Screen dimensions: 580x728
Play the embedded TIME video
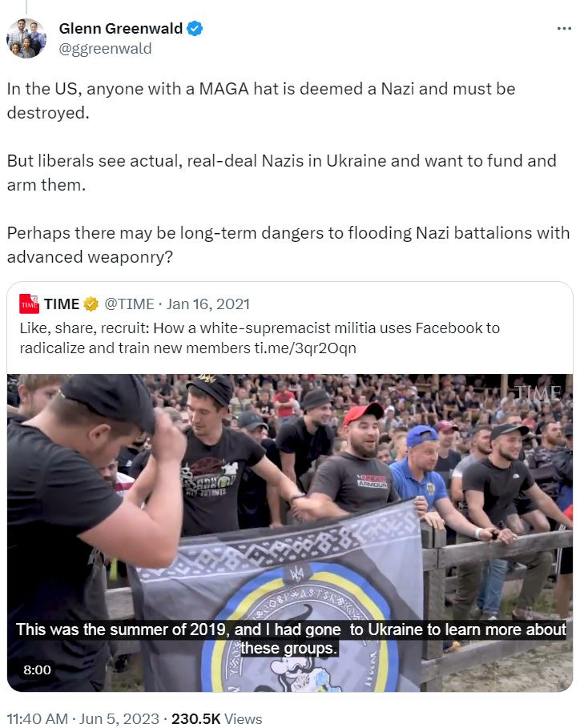[290, 533]
